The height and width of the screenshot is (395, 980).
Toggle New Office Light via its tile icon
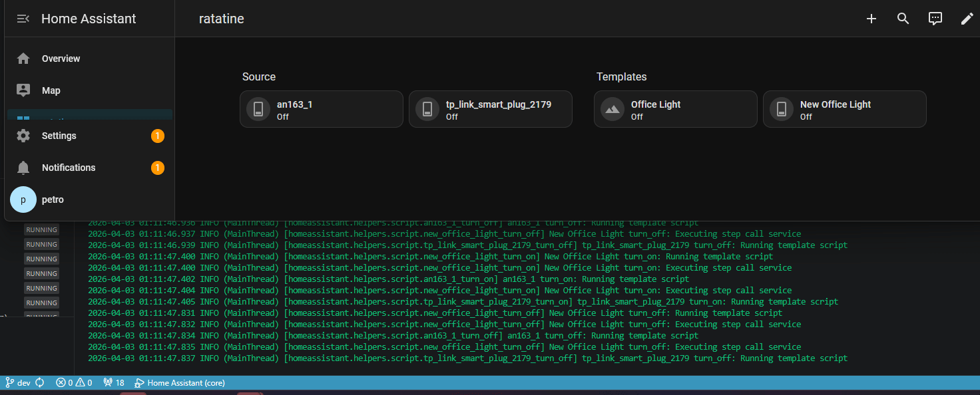pyautogui.click(x=782, y=109)
